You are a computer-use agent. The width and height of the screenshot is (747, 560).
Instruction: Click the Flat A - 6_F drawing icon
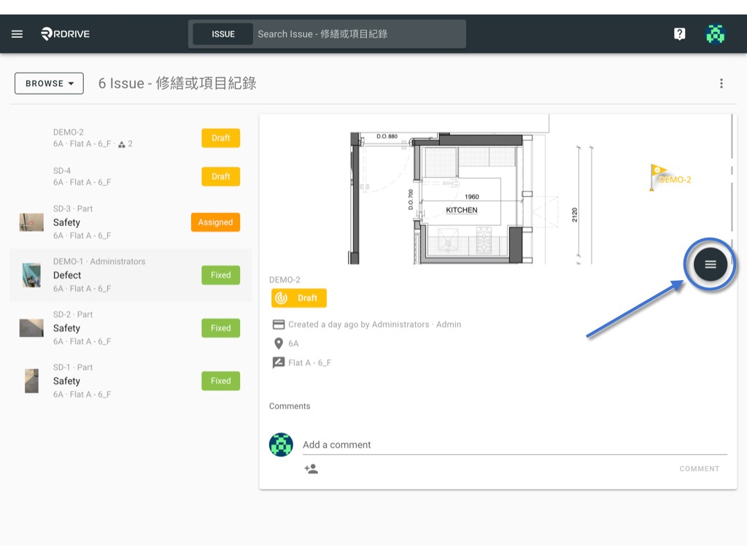pos(278,362)
